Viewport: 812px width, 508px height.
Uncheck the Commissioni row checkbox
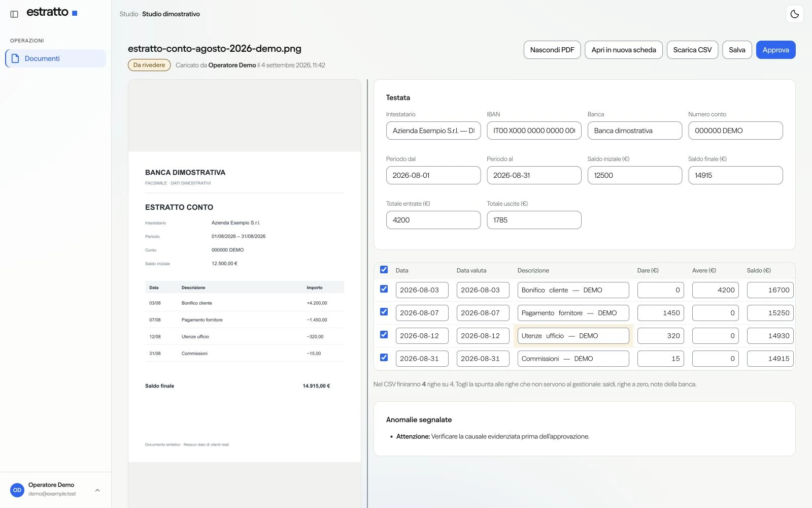coord(384,358)
